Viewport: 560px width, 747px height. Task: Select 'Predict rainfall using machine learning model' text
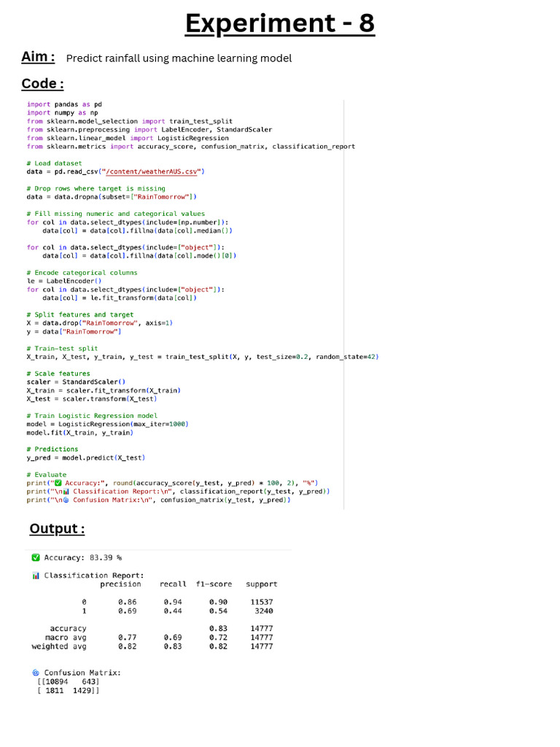(x=179, y=58)
